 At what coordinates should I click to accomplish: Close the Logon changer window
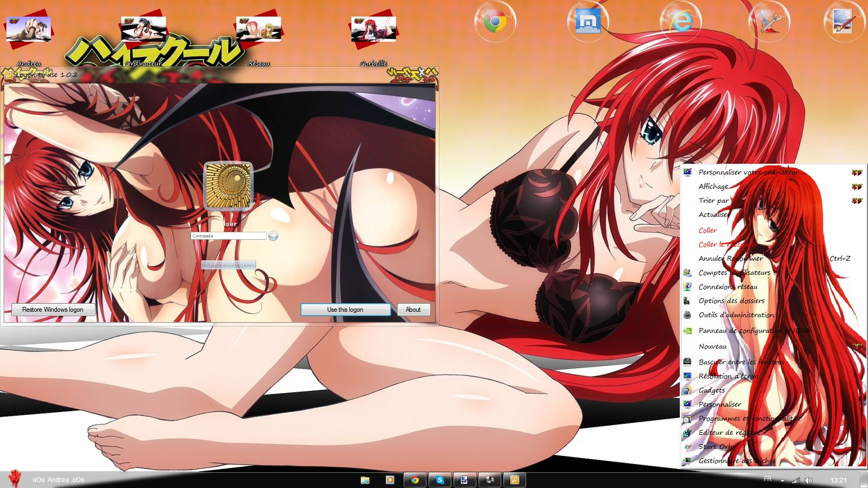422,72
